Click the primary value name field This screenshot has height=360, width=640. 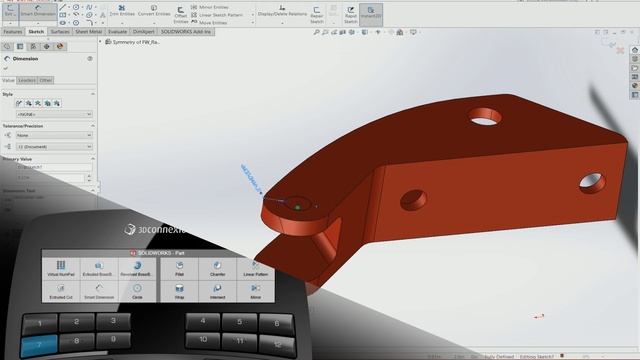point(54,167)
